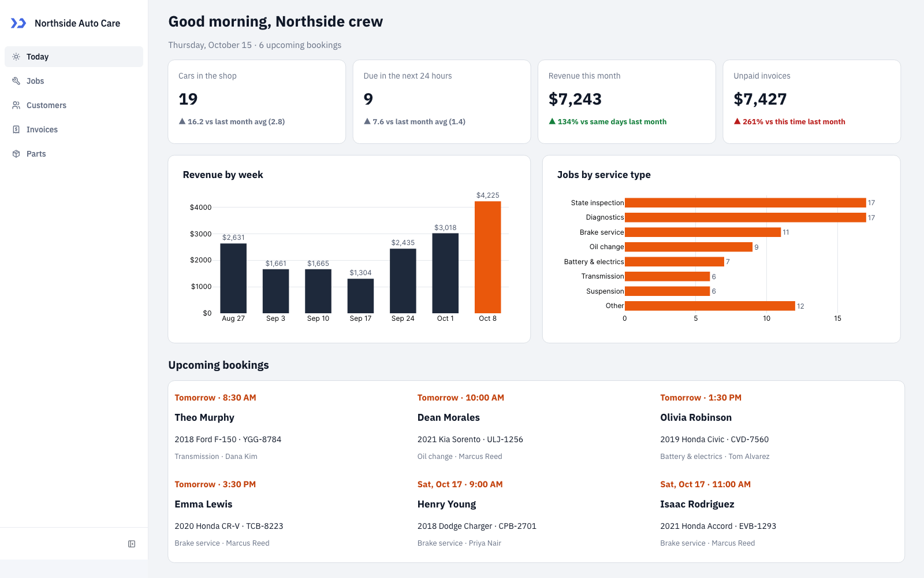Screen dimensions: 924x578
Task: Open the Cars in the shop card
Action: click(257, 102)
